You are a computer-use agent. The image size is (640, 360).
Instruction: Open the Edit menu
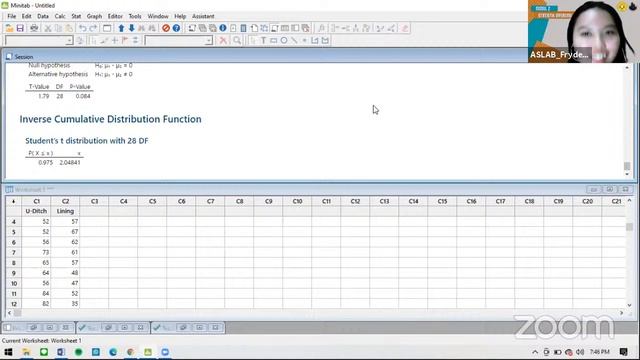point(27,16)
